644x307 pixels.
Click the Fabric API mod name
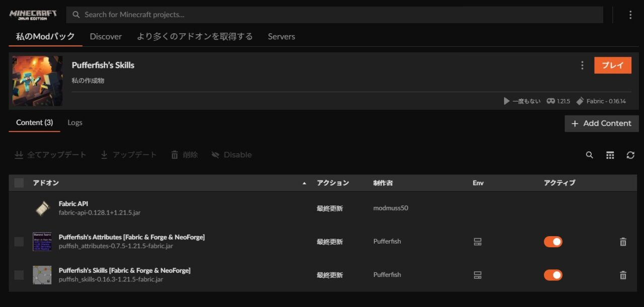[73, 204]
